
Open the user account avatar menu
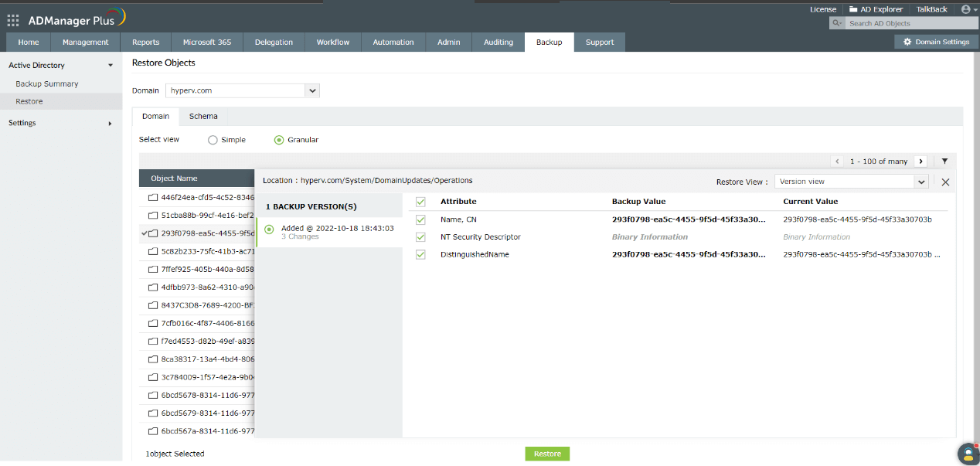coord(965,9)
